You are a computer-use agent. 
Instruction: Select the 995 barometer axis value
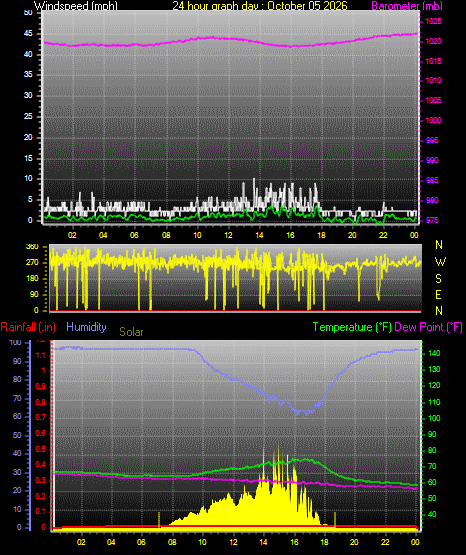tap(432, 140)
